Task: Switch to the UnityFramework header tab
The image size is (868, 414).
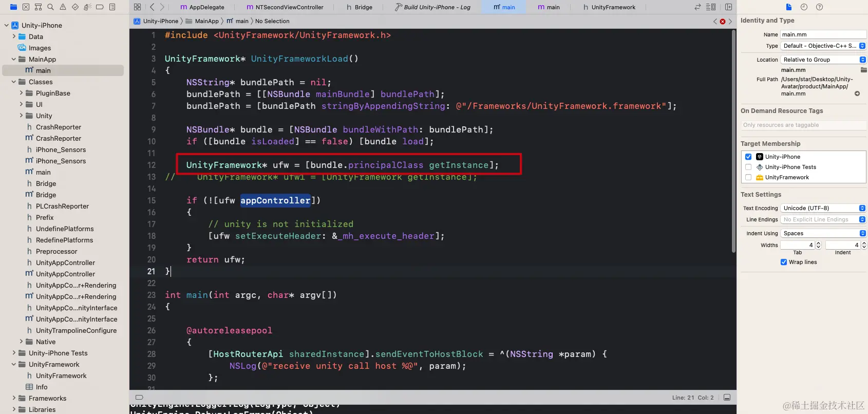Action: [x=610, y=7]
